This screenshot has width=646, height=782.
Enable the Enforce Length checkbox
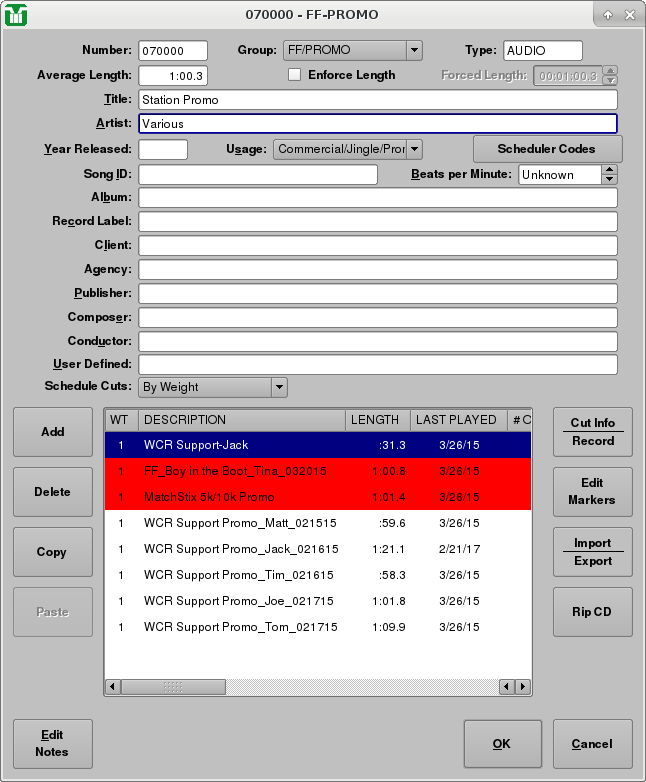(x=294, y=75)
